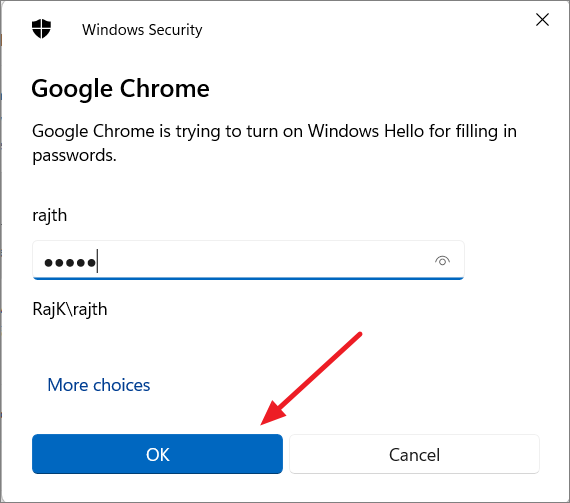
Task: Close the Windows Security dialog
Action: [x=542, y=20]
